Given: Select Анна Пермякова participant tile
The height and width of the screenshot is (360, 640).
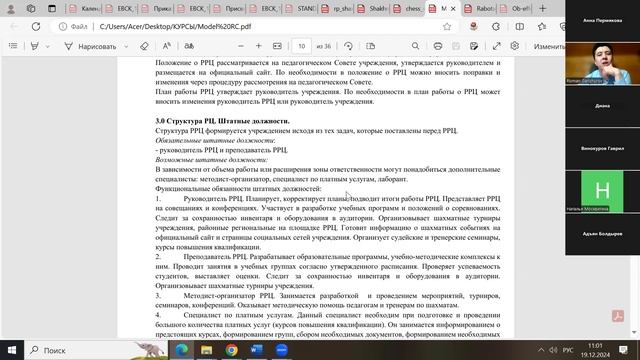Looking at the screenshot, I should [x=602, y=20].
